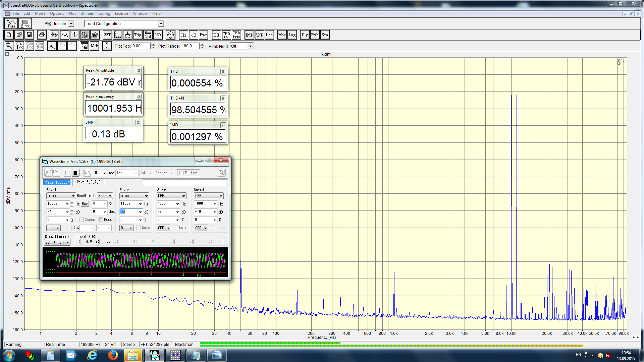Switch to the Wave 5,6,7,8 tab
644x362 pixels.
click(x=89, y=182)
